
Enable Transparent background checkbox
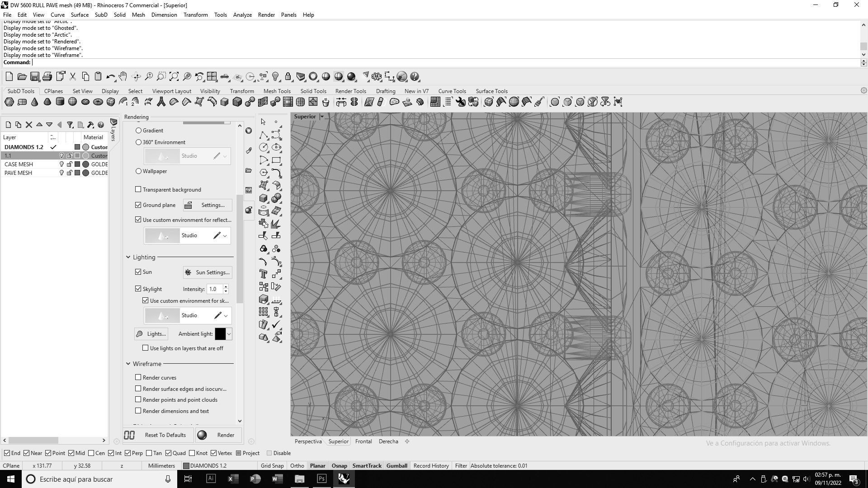[x=138, y=189]
